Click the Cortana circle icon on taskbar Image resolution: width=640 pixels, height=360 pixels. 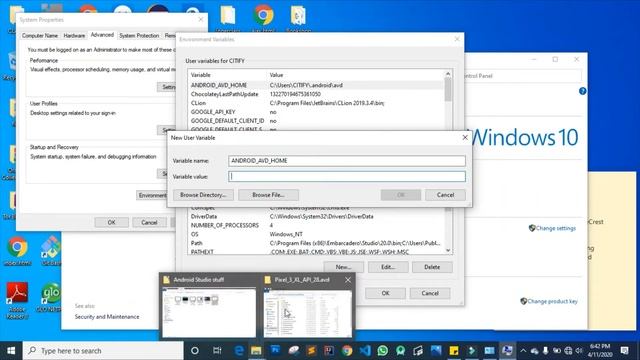pos(195,351)
